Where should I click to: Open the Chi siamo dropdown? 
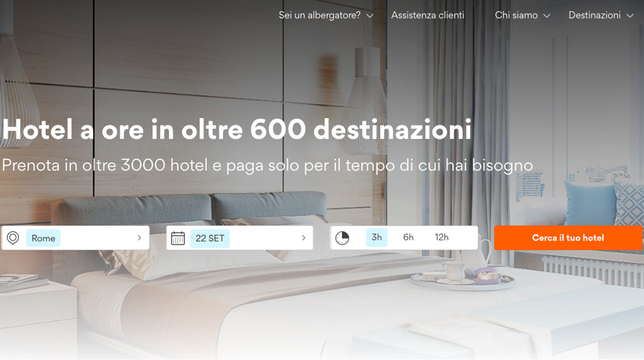(522, 15)
